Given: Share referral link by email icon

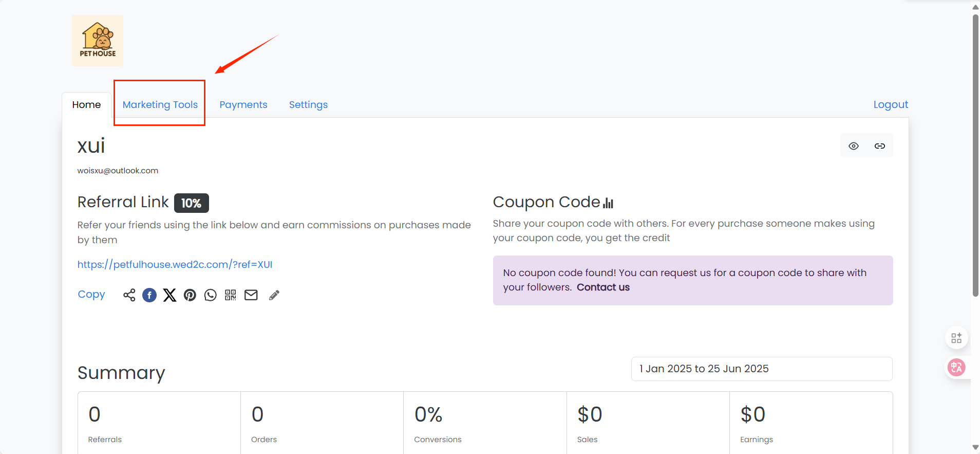Looking at the screenshot, I should pos(251,295).
